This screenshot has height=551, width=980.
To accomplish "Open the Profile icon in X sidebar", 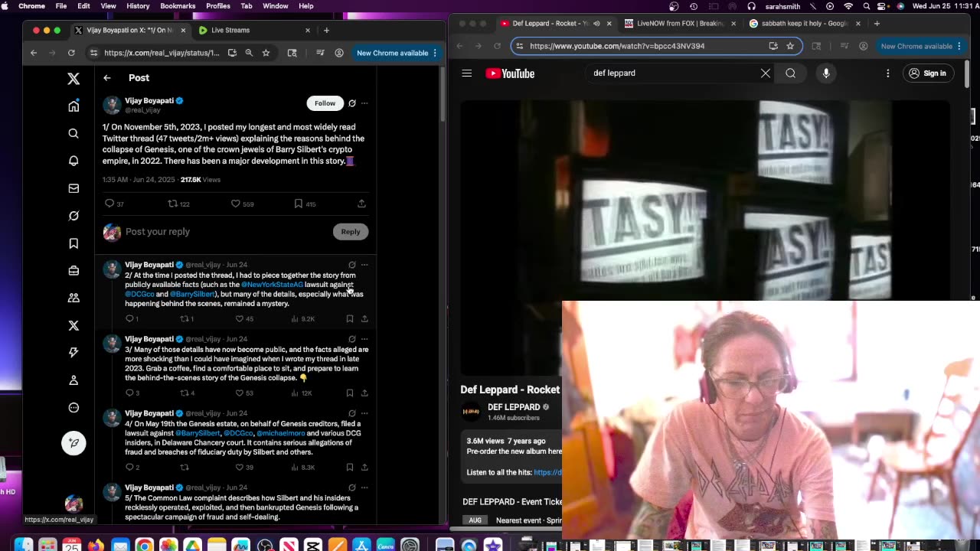I will [73, 380].
